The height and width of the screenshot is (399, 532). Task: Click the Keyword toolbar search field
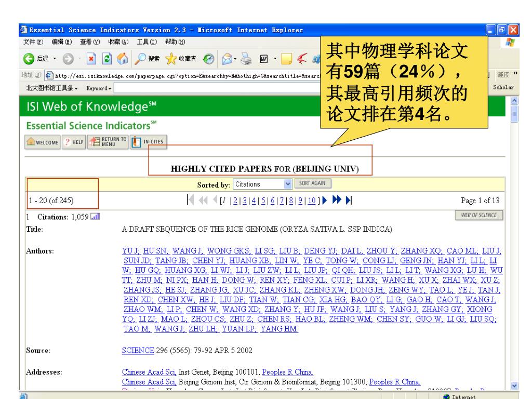point(217,88)
